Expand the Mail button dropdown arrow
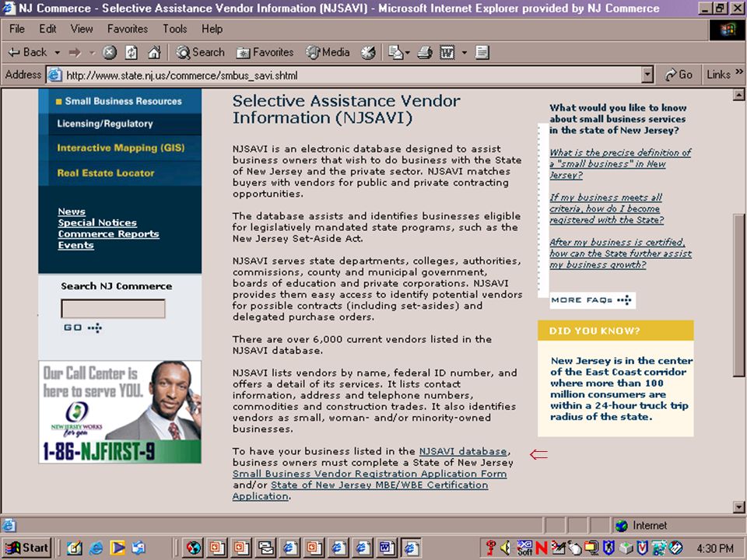The image size is (747, 560). tap(408, 52)
